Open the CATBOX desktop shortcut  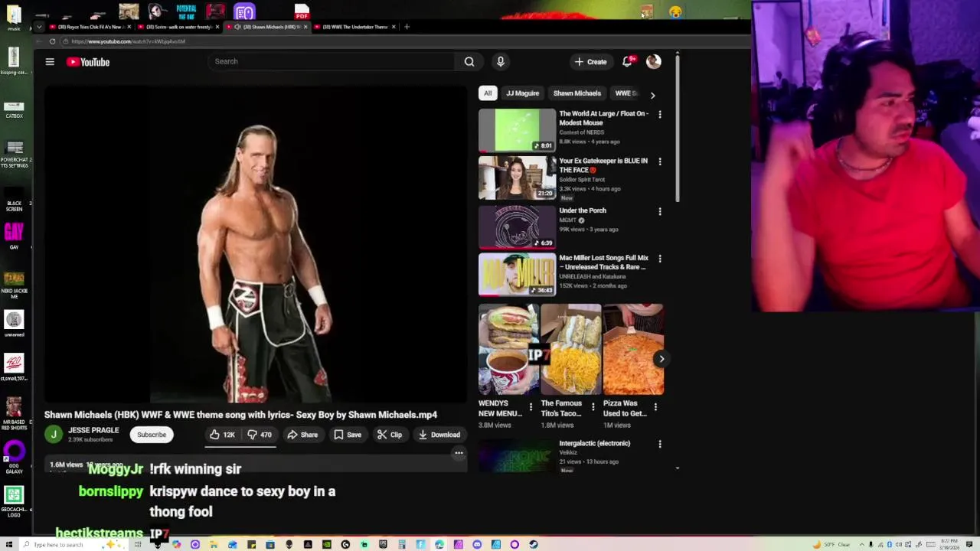tap(14, 109)
